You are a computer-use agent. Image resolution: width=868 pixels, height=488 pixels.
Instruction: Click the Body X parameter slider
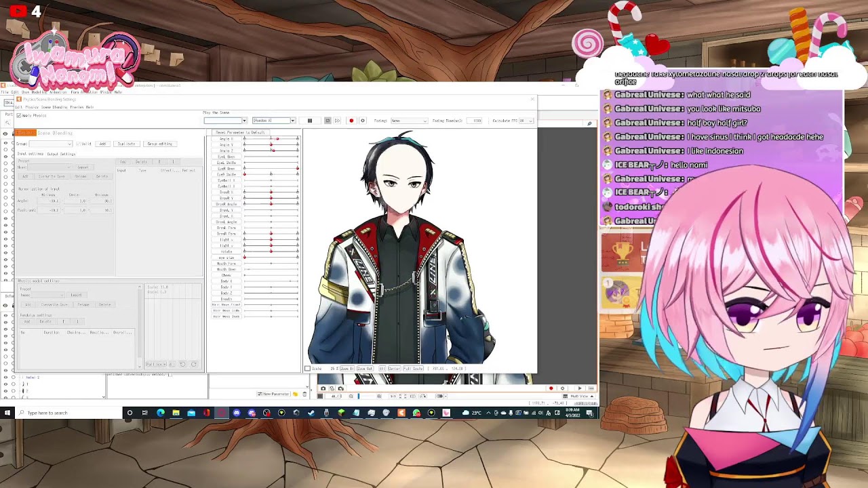tap(271, 281)
